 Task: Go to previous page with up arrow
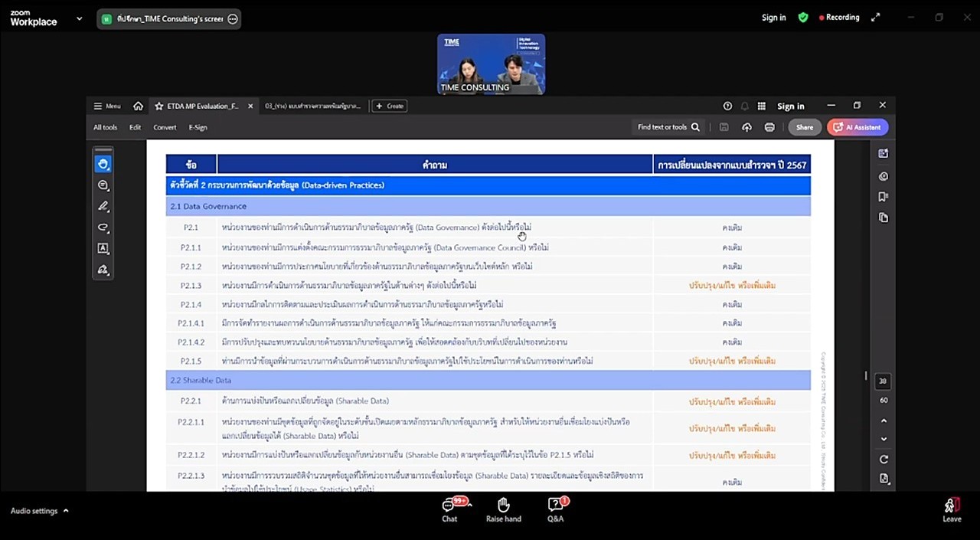(884, 421)
